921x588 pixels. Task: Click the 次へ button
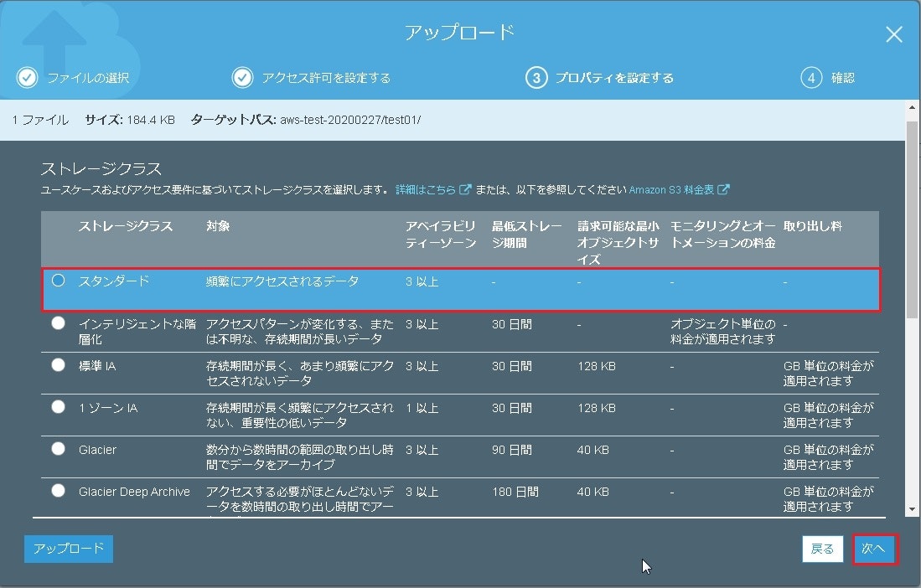coord(873,549)
